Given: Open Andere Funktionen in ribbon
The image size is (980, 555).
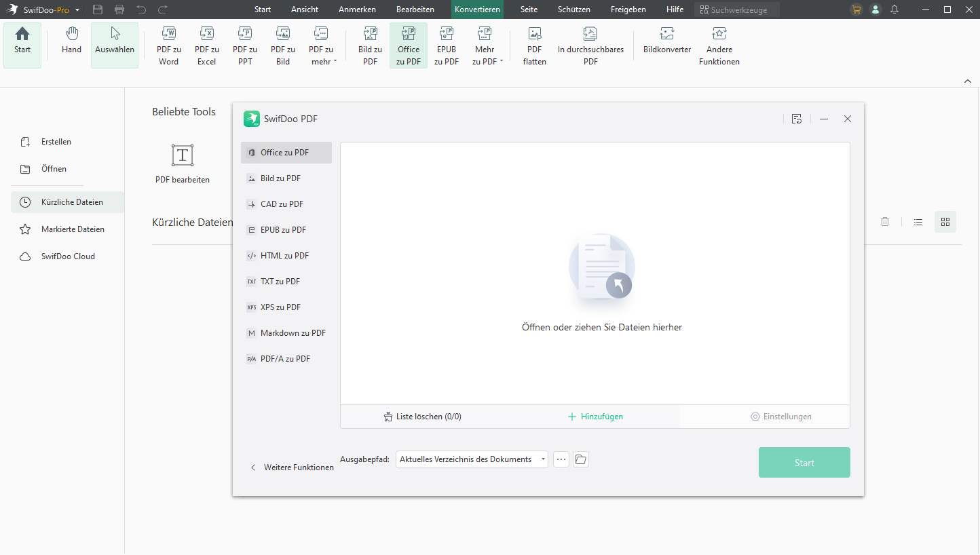Looking at the screenshot, I should pyautogui.click(x=719, y=45).
